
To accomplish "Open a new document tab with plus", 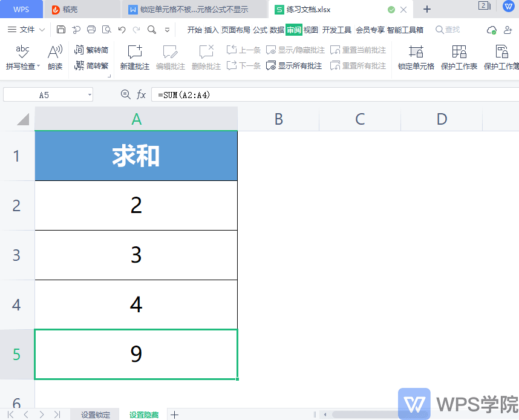I will tap(427, 9).
